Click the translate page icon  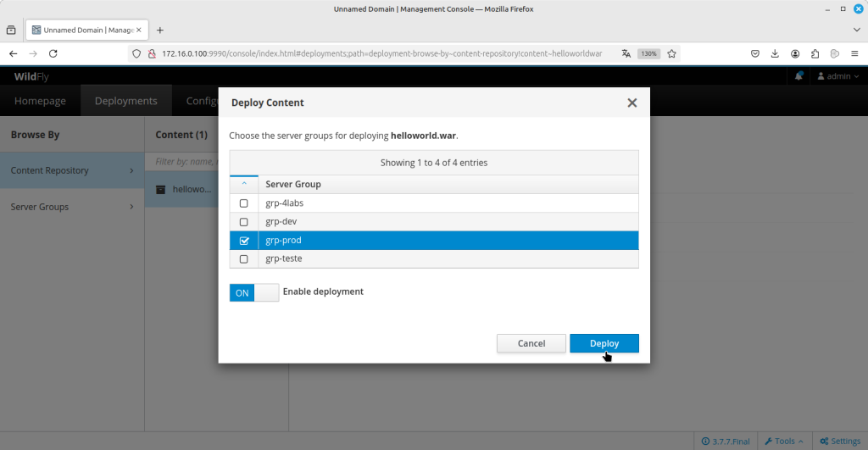pyautogui.click(x=626, y=53)
